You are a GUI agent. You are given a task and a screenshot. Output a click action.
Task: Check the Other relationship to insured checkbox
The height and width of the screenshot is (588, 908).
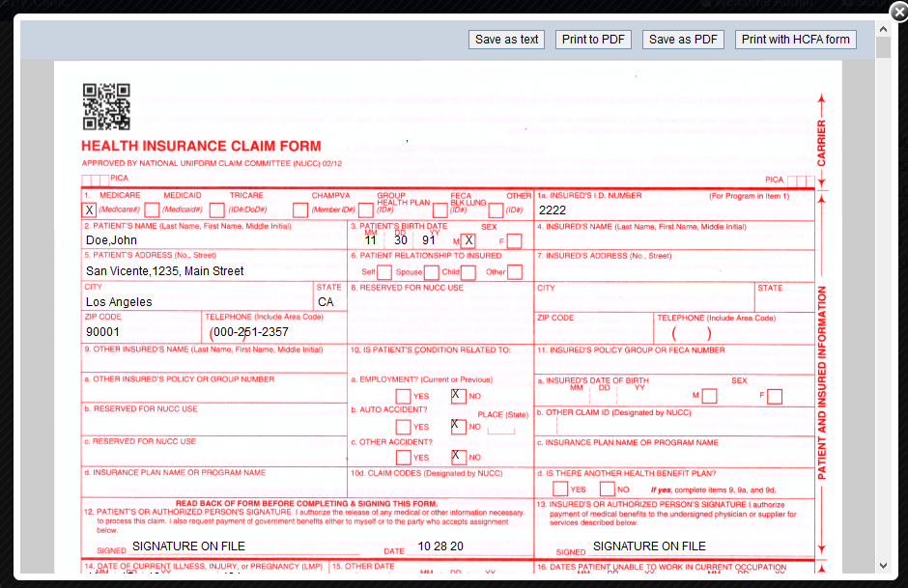515,272
